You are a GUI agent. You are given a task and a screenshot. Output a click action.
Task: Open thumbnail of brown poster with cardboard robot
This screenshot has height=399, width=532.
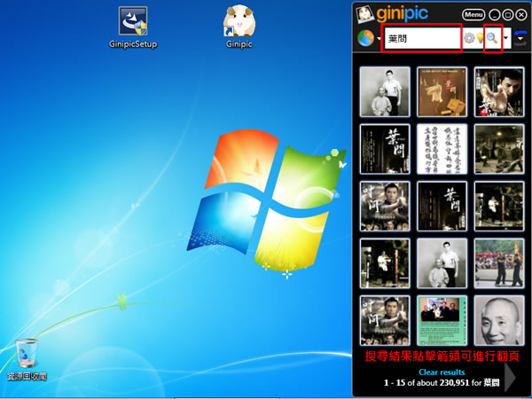pyautogui.click(x=442, y=91)
